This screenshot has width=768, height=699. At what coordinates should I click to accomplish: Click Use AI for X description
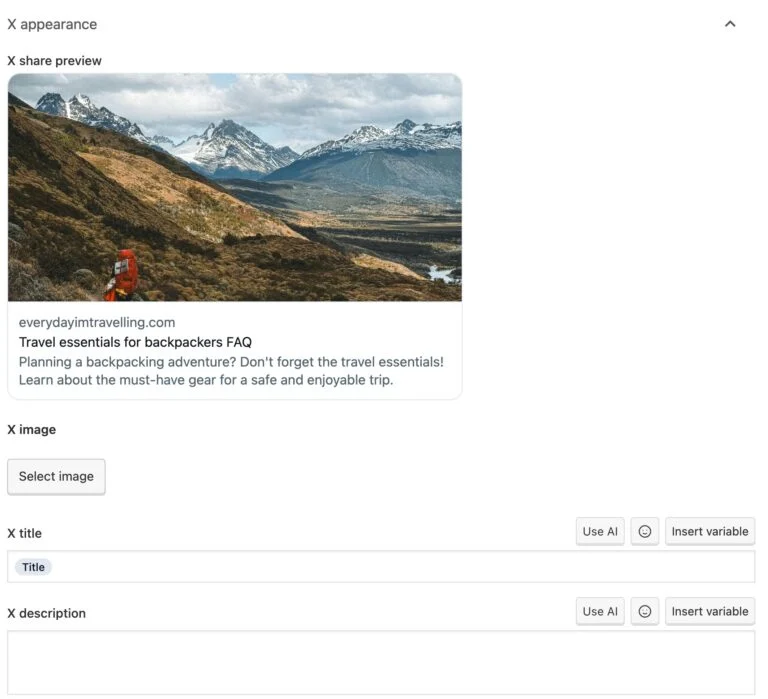[600, 611]
